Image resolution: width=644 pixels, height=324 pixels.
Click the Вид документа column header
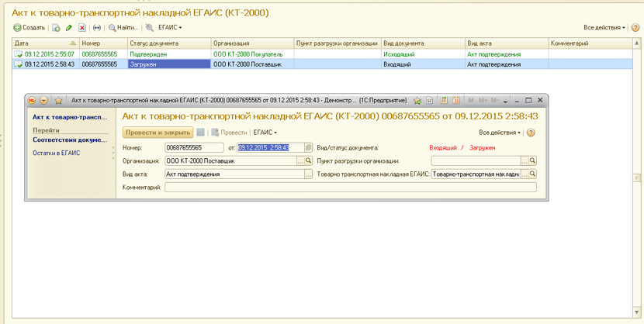click(423, 43)
